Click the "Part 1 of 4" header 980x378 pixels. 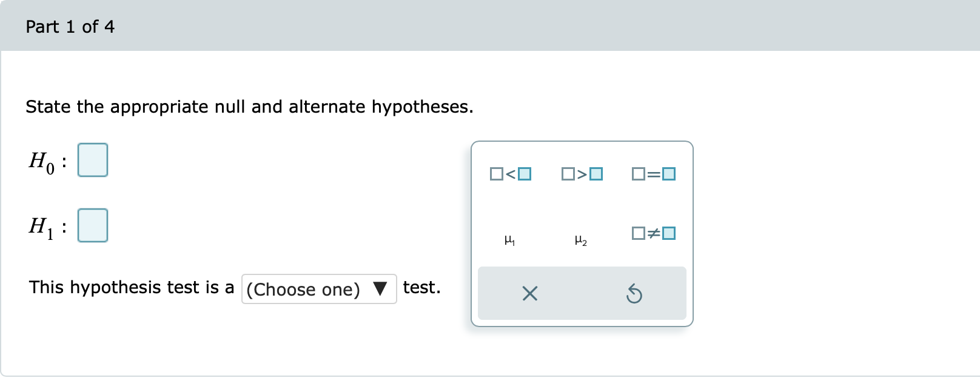click(x=70, y=27)
